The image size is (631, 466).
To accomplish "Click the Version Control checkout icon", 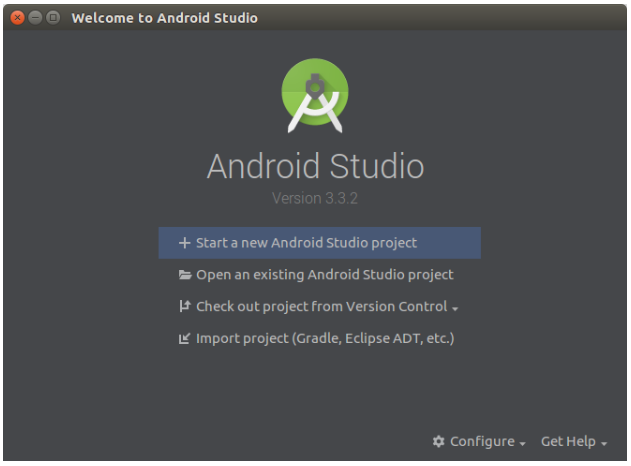I will (x=184, y=307).
